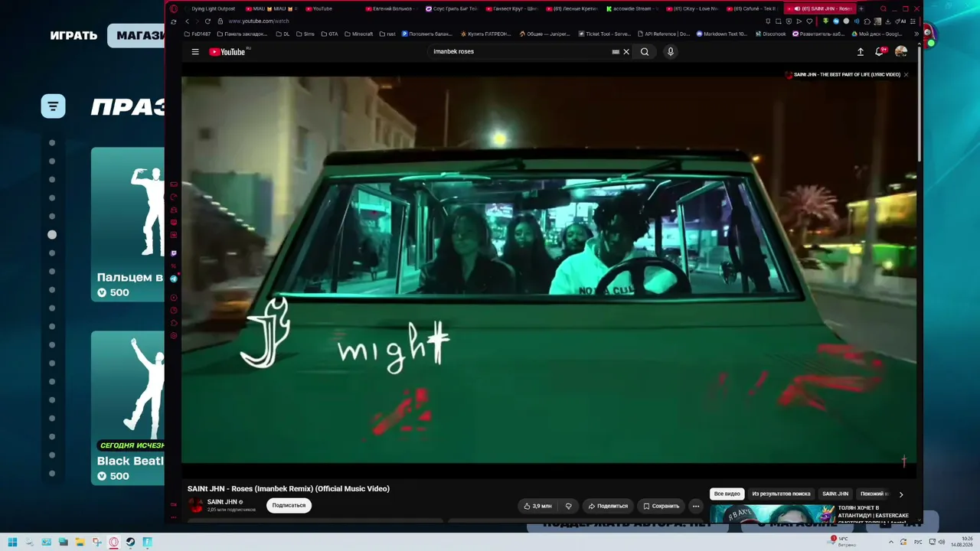Submit search with the magnifier button

pos(645,52)
